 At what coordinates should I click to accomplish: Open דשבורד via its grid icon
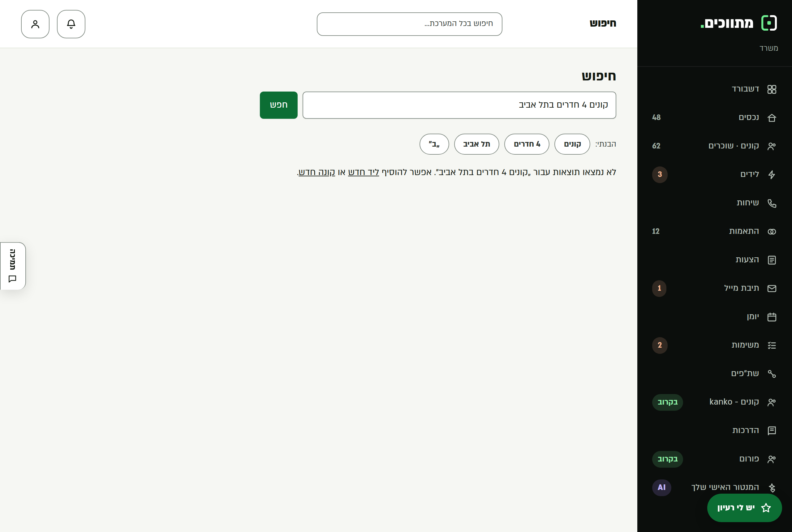[772, 89]
